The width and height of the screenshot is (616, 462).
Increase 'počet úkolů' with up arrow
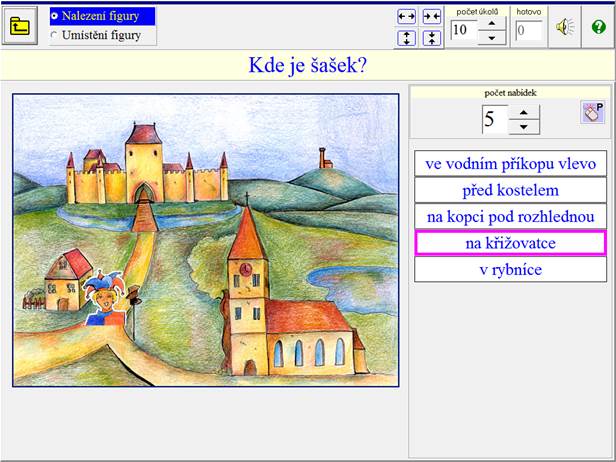tap(491, 23)
